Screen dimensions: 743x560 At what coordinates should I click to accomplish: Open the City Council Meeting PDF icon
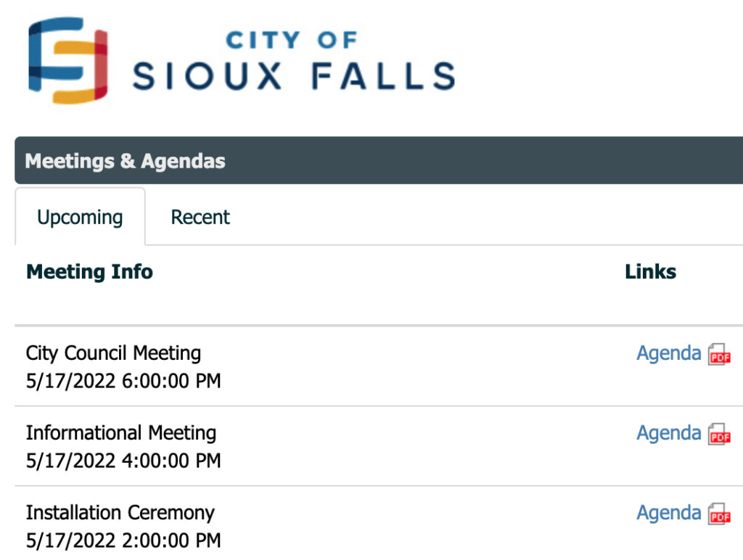coord(719,355)
